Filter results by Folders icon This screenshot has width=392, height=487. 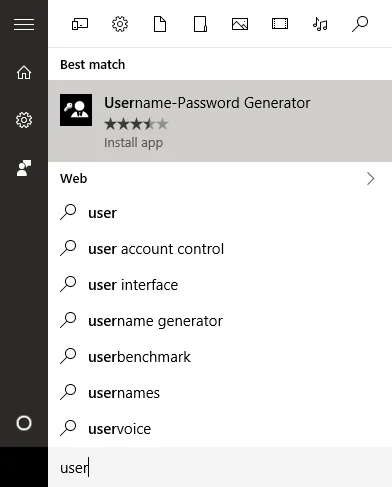pos(200,24)
